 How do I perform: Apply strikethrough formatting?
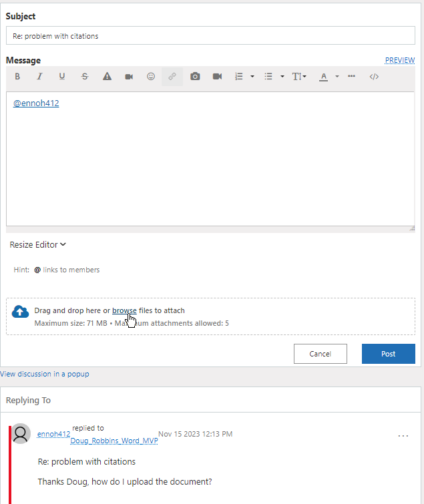[85, 77]
